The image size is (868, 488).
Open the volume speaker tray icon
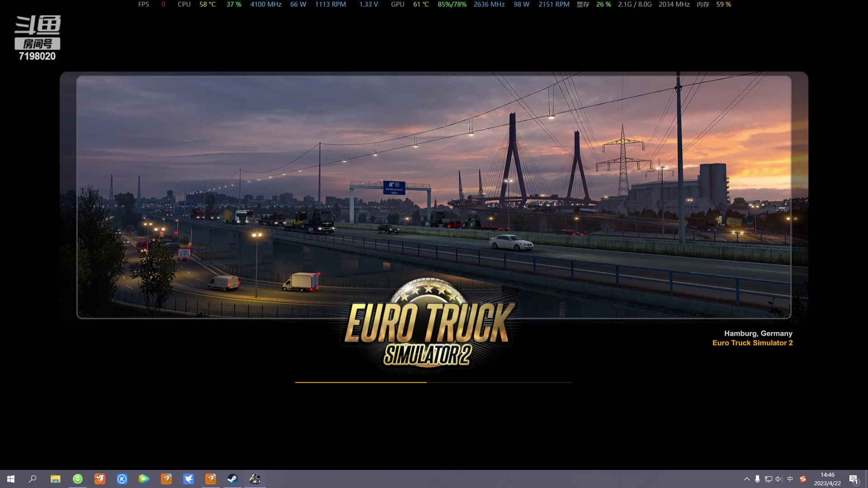tap(779, 479)
